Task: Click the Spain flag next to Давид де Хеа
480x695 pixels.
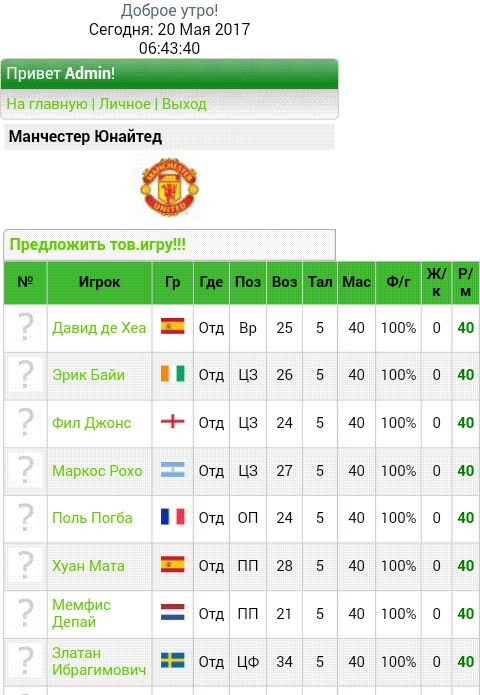Action: pos(172,326)
